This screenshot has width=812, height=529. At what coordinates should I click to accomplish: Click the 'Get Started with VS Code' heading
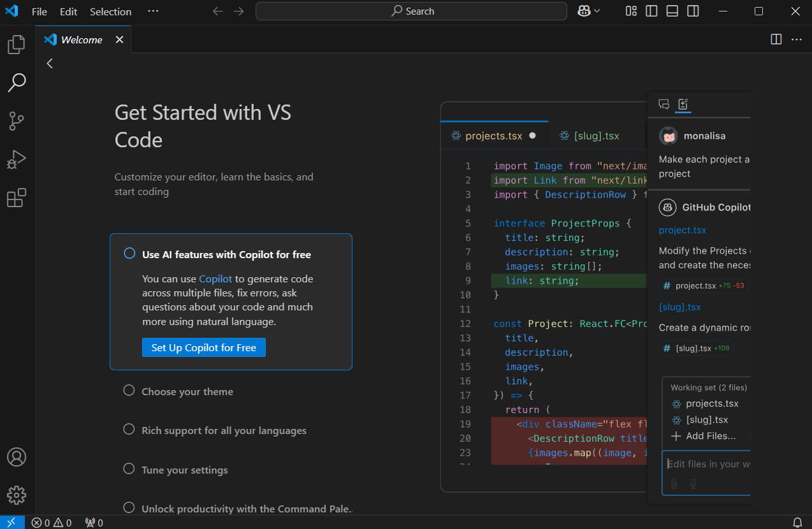pyautogui.click(x=203, y=126)
